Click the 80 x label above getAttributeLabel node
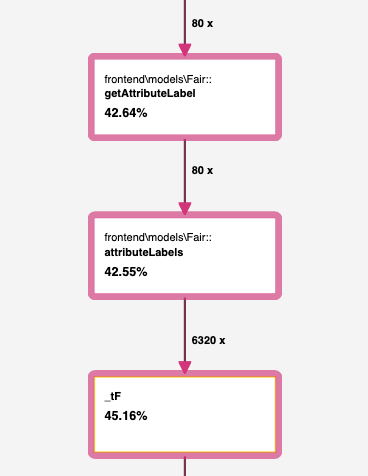This screenshot has height=476, width=368. [202, 23]
